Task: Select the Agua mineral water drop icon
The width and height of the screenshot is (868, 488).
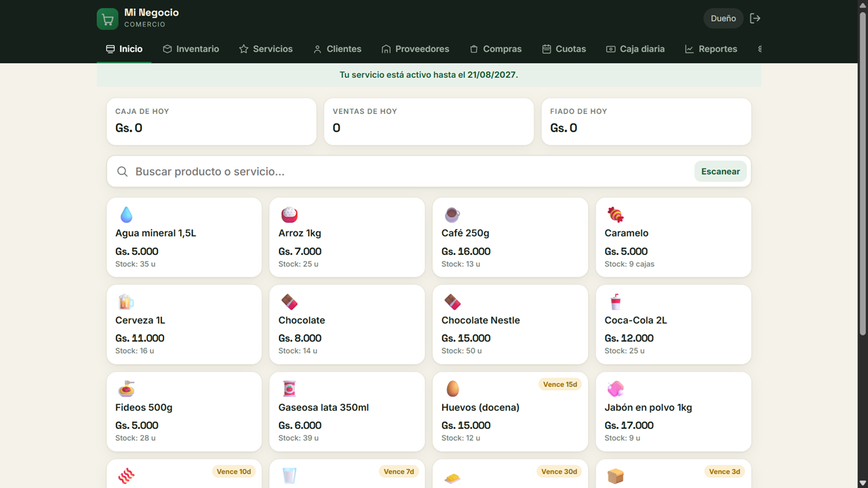Action: tap(126, 215)
